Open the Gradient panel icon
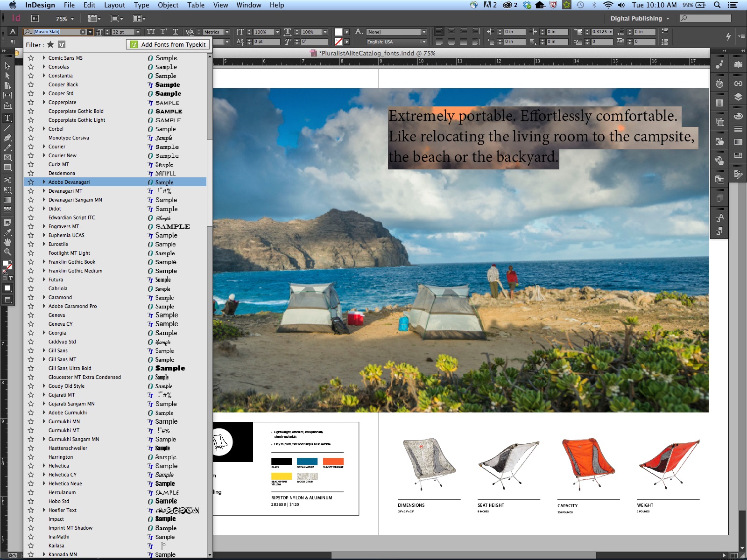747x560 pixels. click(x=738, y=142)
